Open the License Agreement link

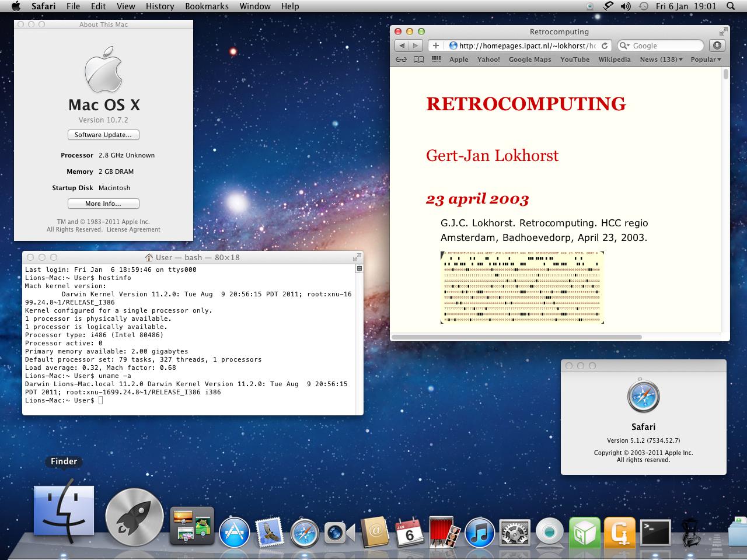coord(133,229)
